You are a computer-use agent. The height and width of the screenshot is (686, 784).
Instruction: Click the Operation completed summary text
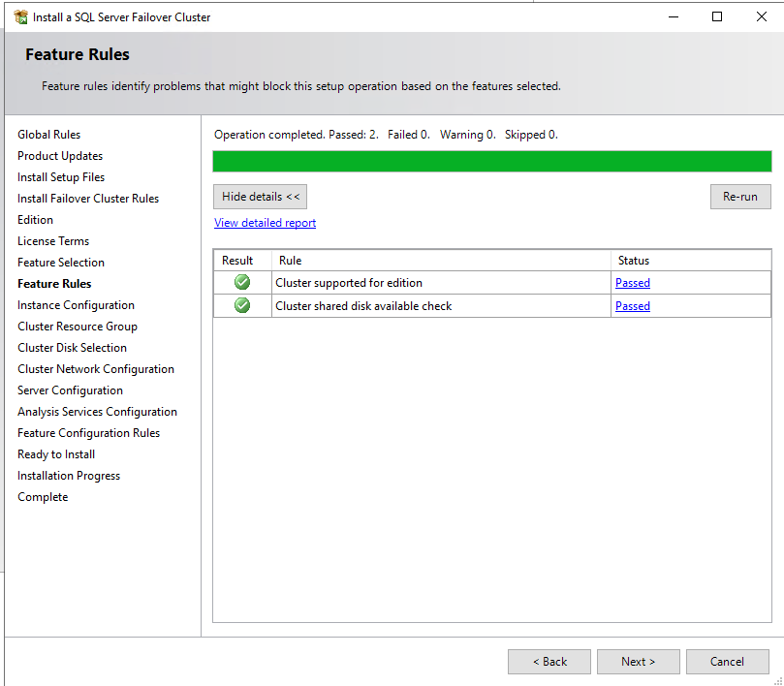click(x=386, y=135)
